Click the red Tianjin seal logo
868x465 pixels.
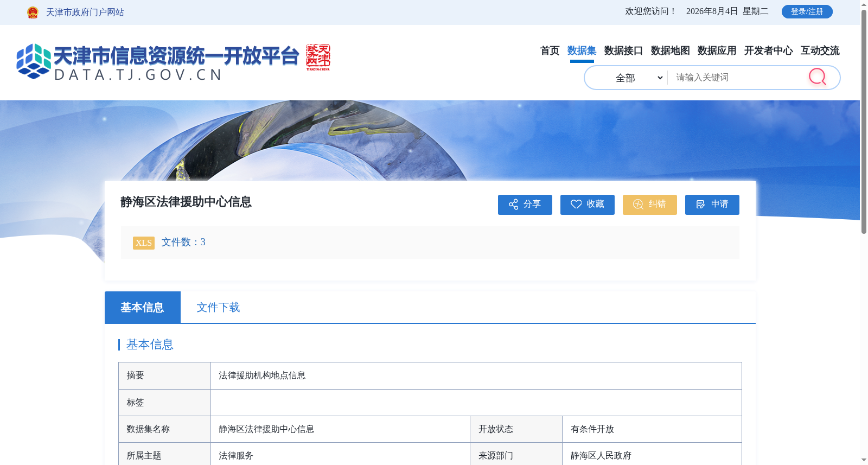coord(318,57)
